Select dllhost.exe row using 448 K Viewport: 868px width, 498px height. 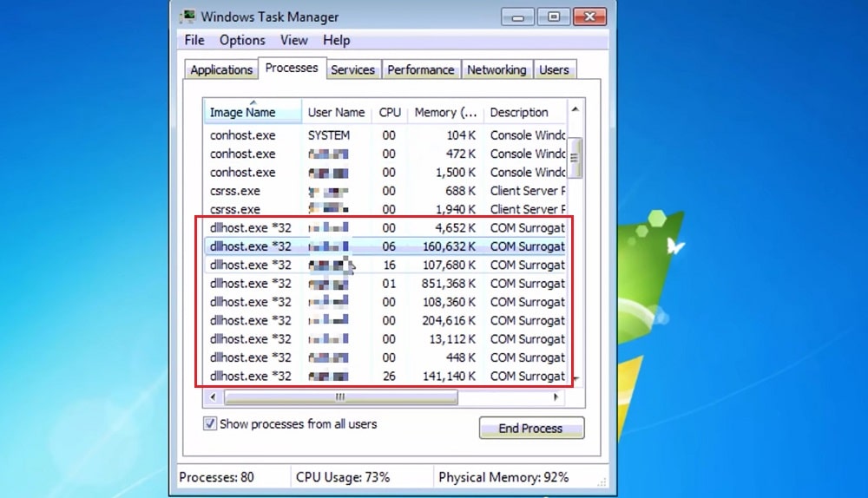385,357
